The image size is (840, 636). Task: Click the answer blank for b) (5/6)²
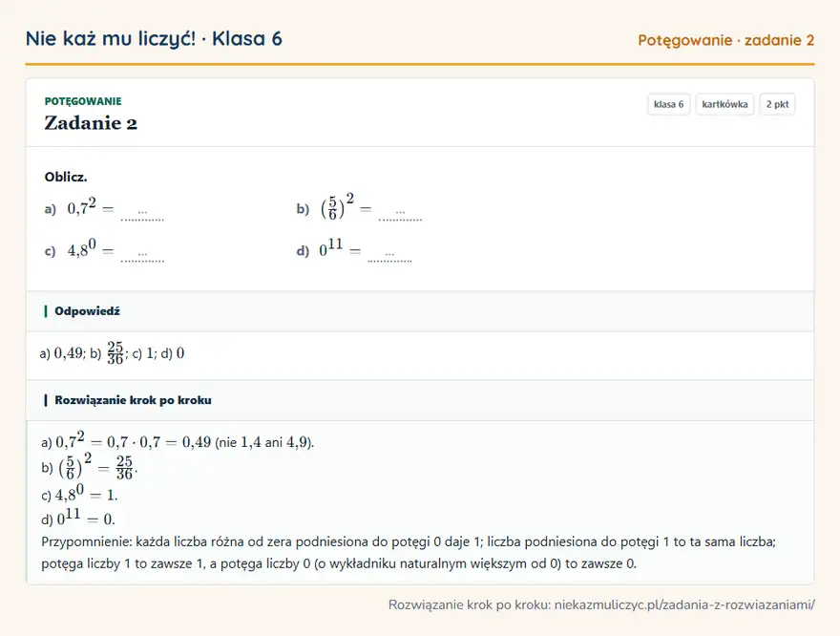click(400, 214)
